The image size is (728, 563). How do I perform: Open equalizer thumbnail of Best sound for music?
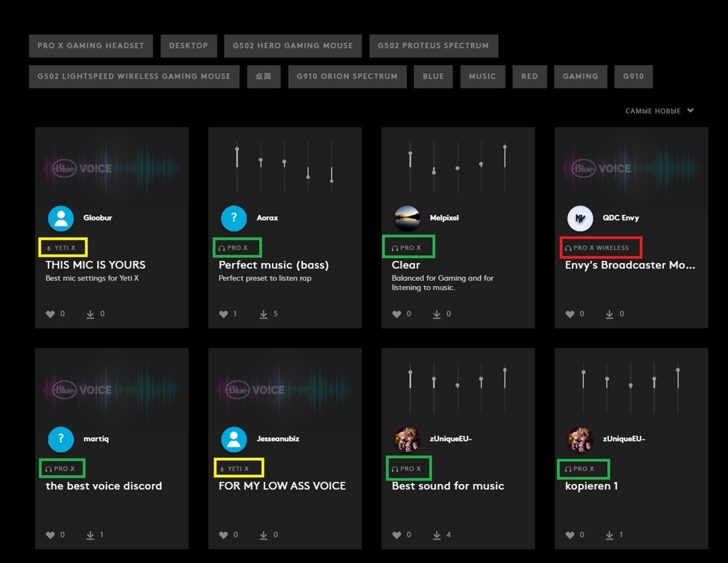tap(458, 390)
